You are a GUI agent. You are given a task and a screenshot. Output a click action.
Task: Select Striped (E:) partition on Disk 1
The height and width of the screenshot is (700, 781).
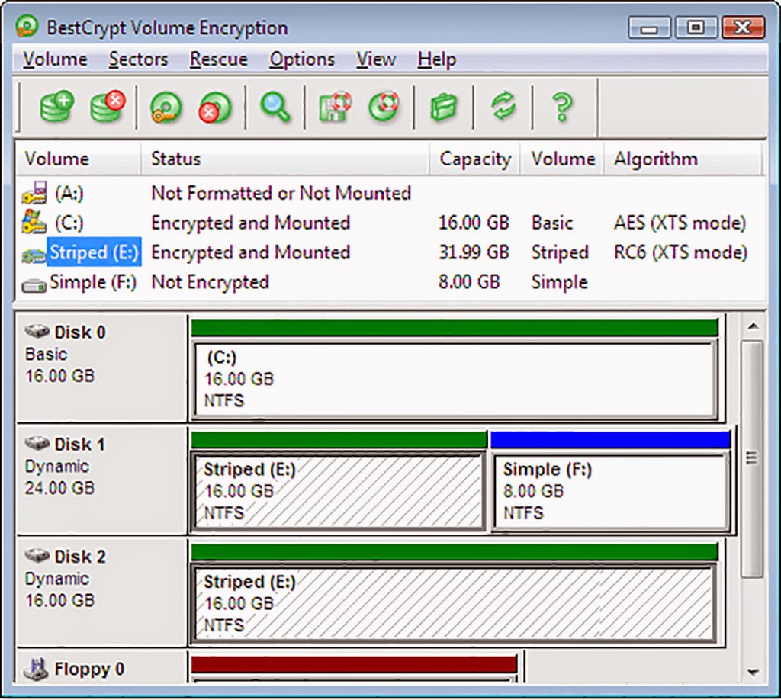coord(338,491)
